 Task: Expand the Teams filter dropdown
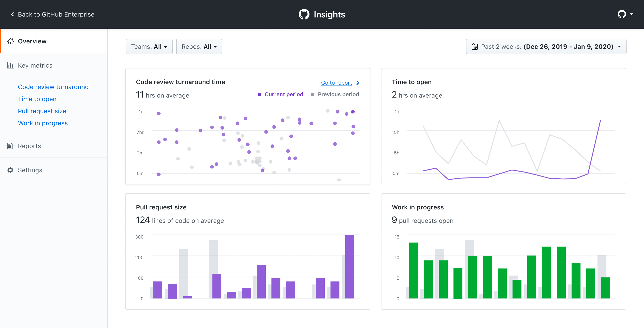(148, 47)
